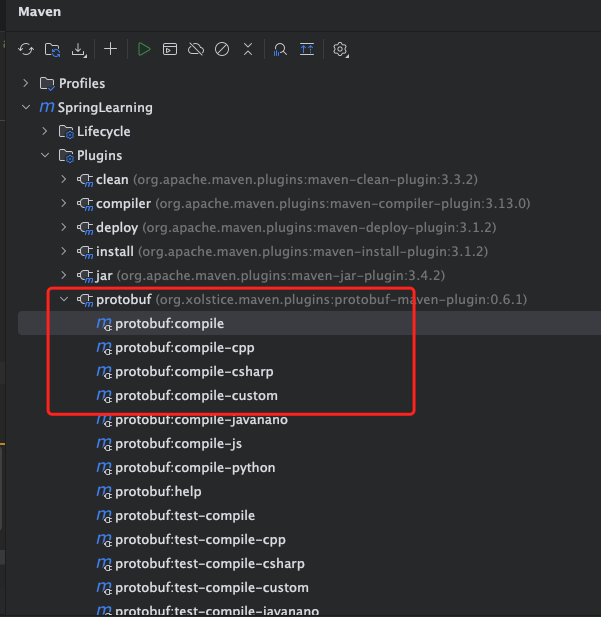Screen dimensions: 601x617
Task: Click the Lifecycle folder icon
Action: click(x=66, y=132)
